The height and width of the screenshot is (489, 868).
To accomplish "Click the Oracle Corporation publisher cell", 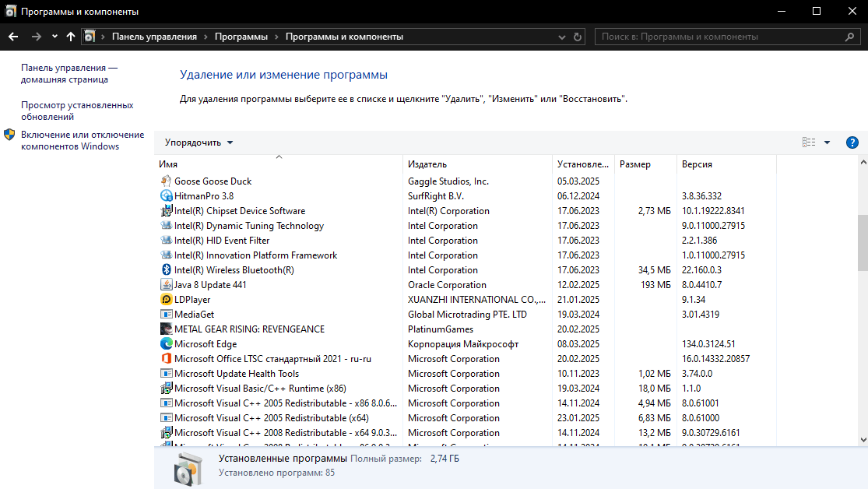I will click(448, 285).
